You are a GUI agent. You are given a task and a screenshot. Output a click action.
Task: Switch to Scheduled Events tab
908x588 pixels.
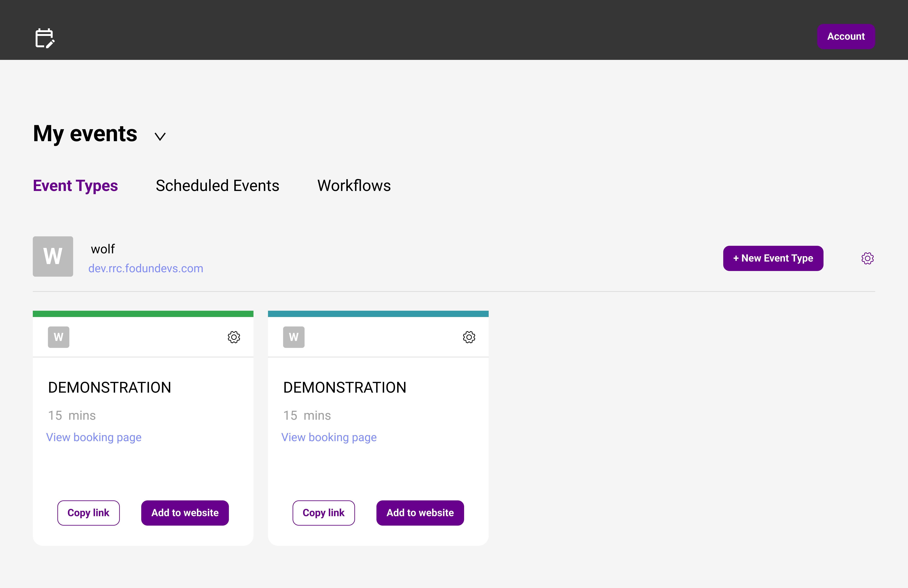[x=217, y=186]
